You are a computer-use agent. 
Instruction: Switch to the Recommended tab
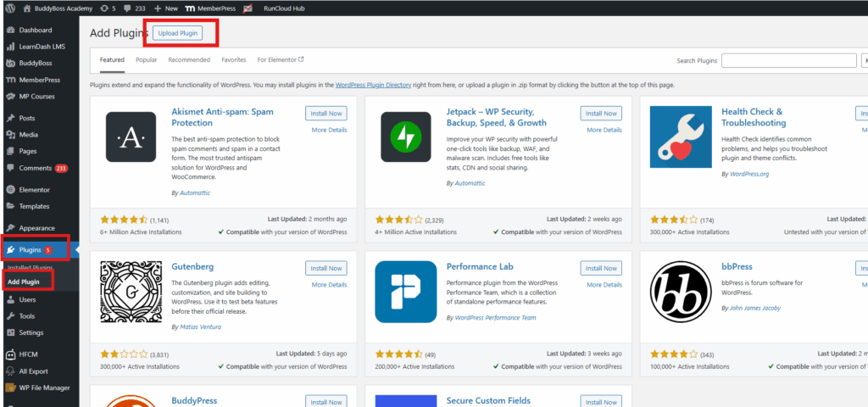pos(189,60)
